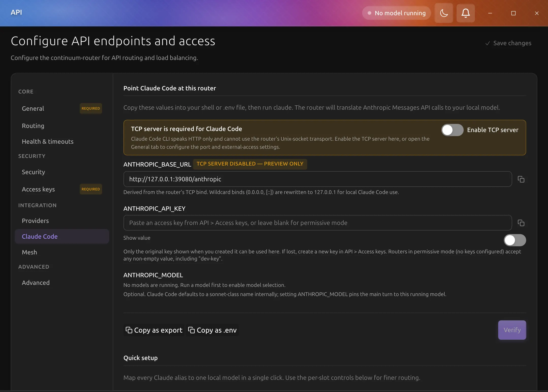Click the ANTHROPIC_MODEL label

(x=153, y=275)
